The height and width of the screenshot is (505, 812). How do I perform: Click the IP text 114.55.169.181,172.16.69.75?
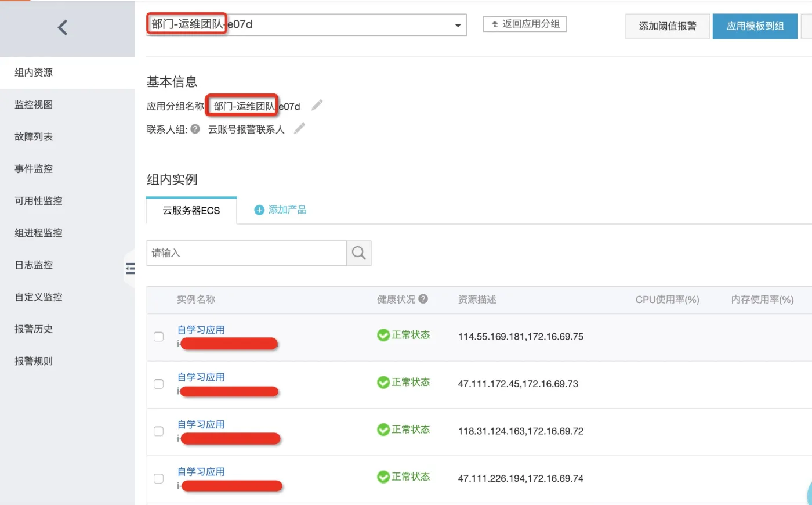coord(521,337)
